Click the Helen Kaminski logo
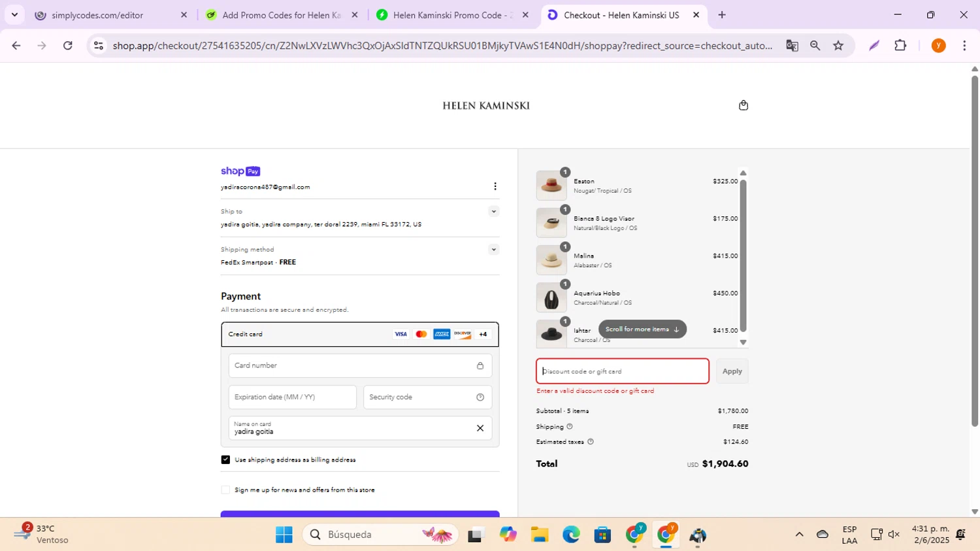Image resolution: width=980 pixels, height=551 pixels. [x=486, y=105]
